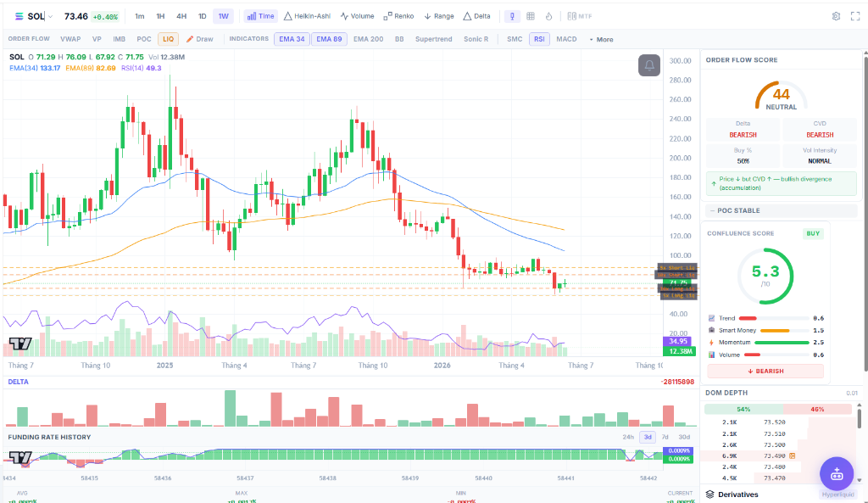Enable the EMA 200 indicator

[368, 39]
